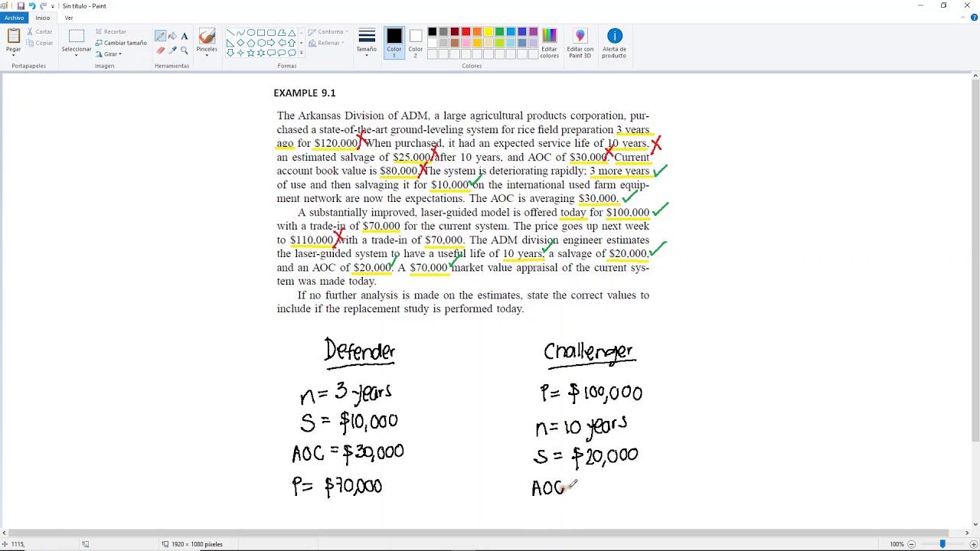
Task: Pick the purple color swatch
Action: point(534,32)
